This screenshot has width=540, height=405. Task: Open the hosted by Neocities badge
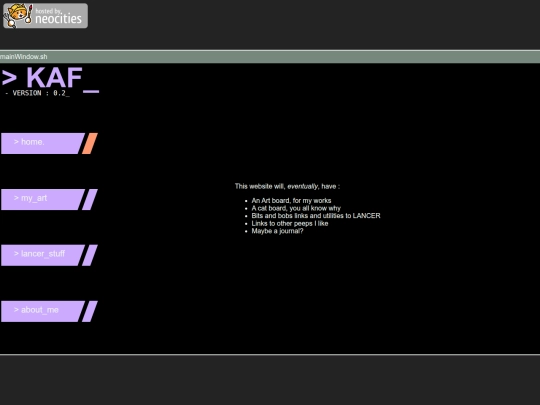pos(45,16)
